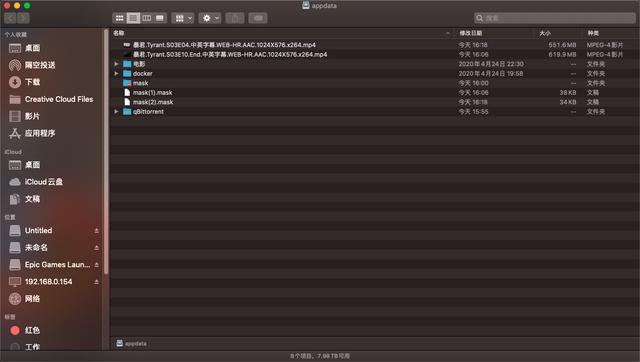The width and height of the screenshot is (640, 362).
Task: Open the gear action menu
Action: tap(210, 18)
